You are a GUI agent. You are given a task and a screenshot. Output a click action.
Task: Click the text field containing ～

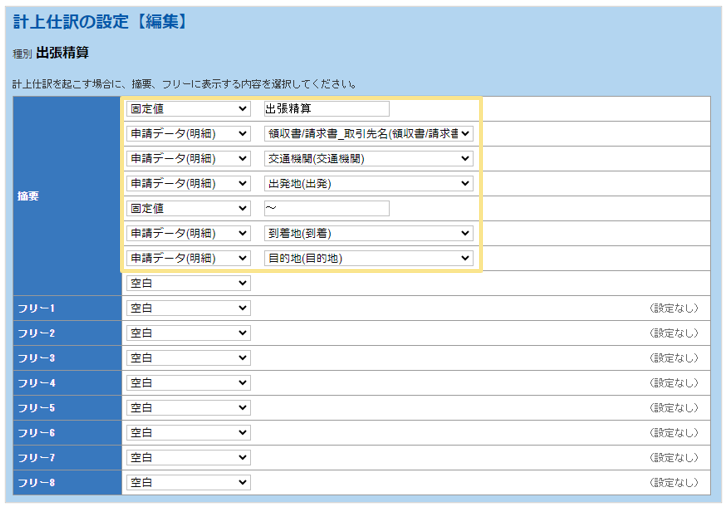(x=326, y=208)
